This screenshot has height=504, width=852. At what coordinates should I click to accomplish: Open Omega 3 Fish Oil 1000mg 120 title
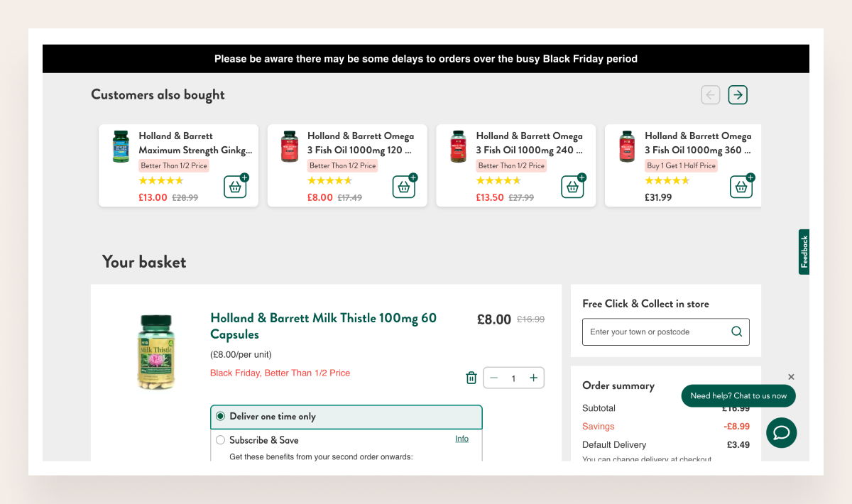point(361,143)
